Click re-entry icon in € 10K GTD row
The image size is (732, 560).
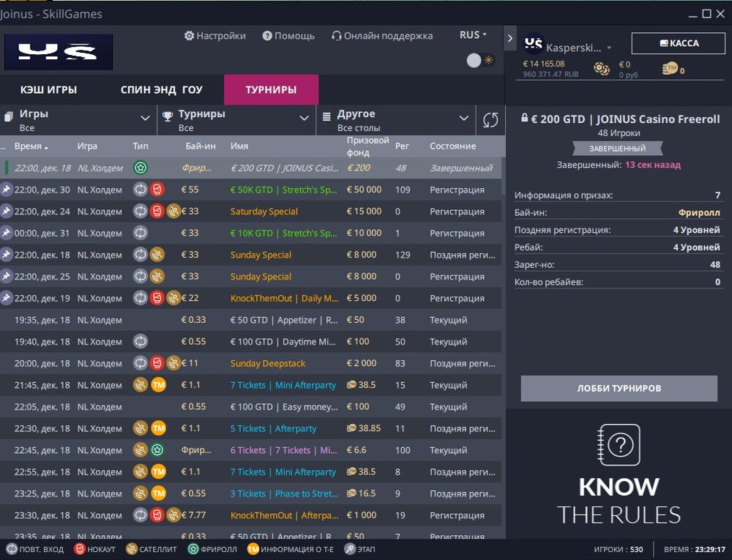(141, 233)
